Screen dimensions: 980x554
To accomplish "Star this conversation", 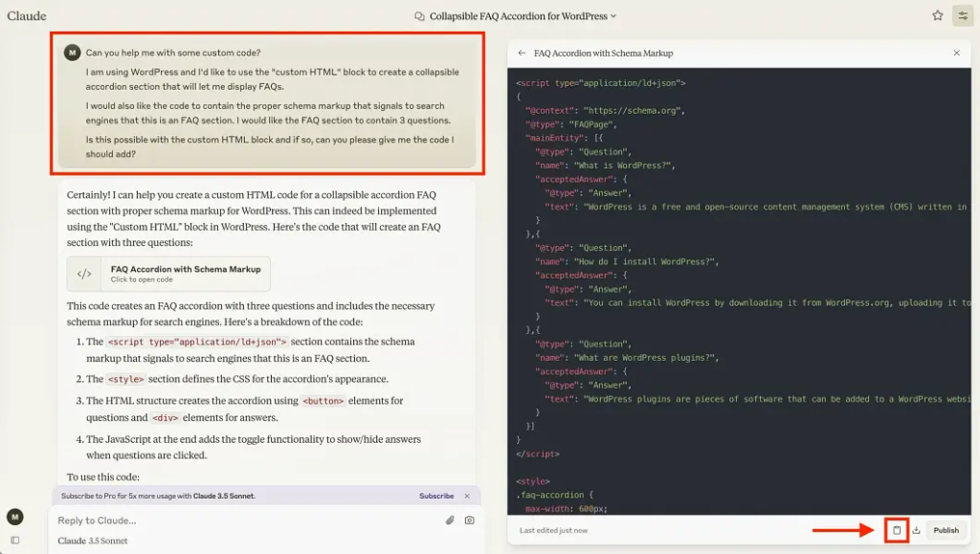I will (938, 15).
